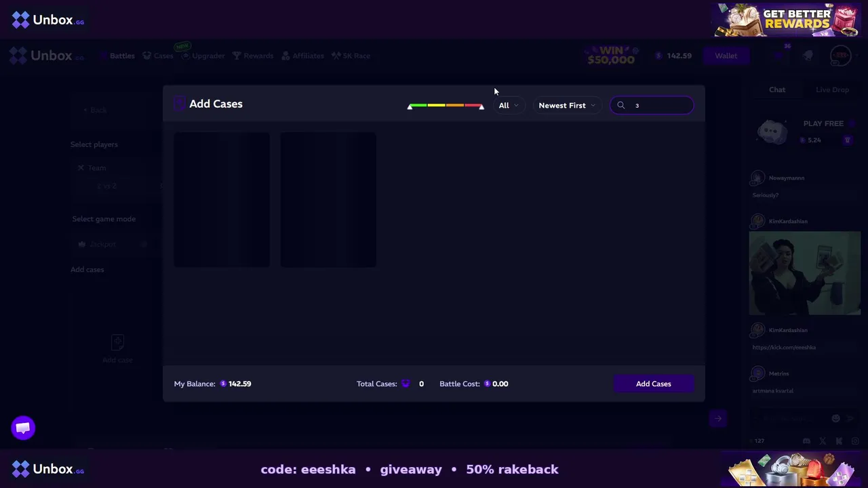Open the X social icon
Screen dimensions: 868x488
coord(823,441)
